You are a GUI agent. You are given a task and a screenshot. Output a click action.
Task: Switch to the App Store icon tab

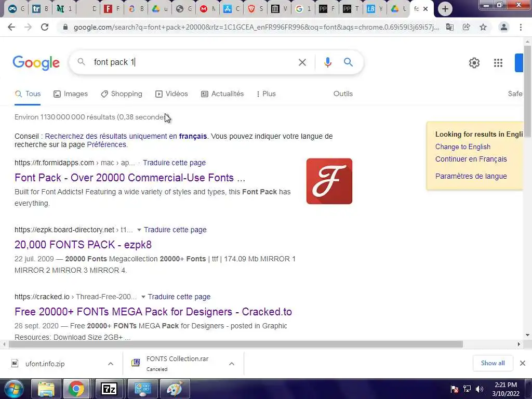[228, 9]
